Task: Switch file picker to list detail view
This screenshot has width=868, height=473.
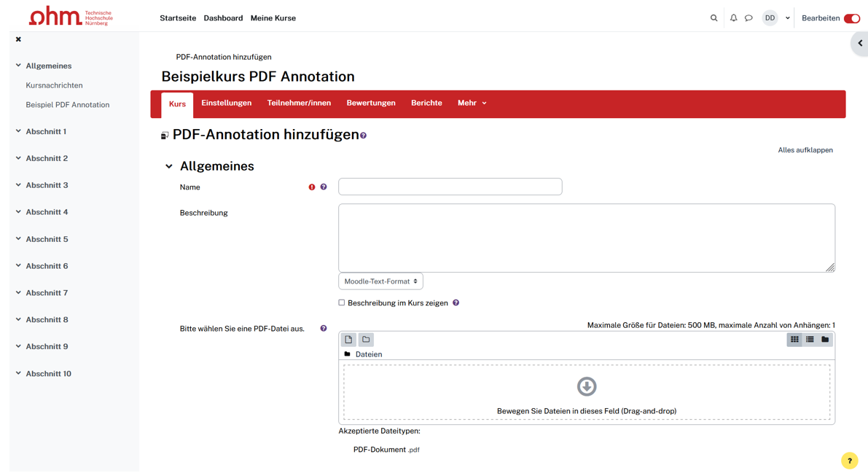Action: [810, 340]
